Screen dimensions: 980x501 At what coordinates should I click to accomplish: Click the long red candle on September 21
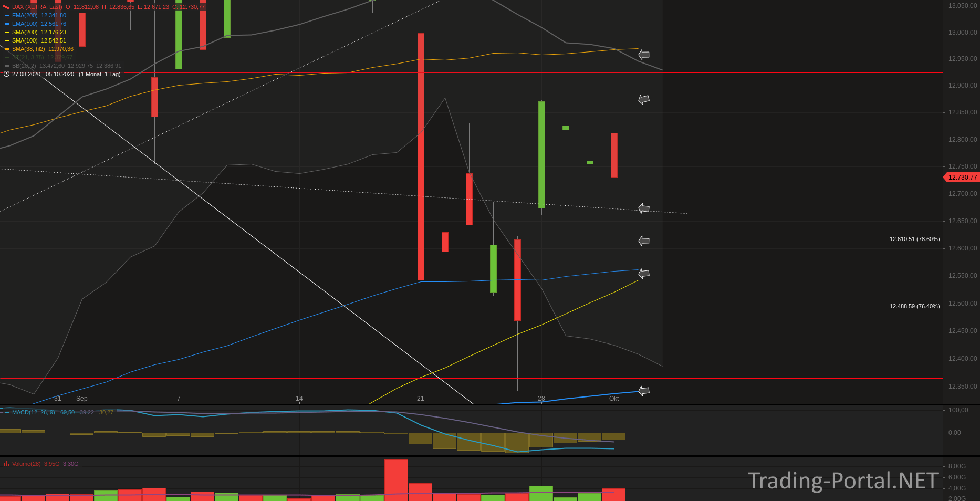(421, 156)
